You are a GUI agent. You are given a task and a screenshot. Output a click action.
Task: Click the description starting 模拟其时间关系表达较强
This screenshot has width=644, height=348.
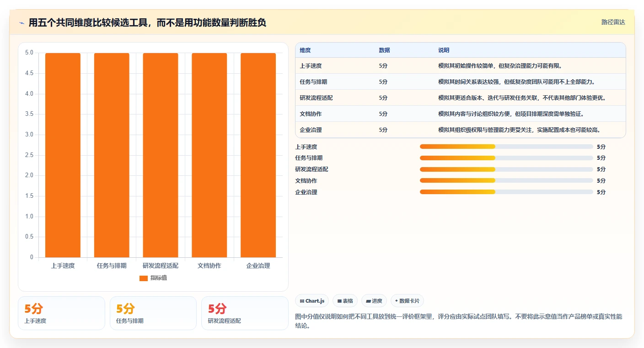516,82
